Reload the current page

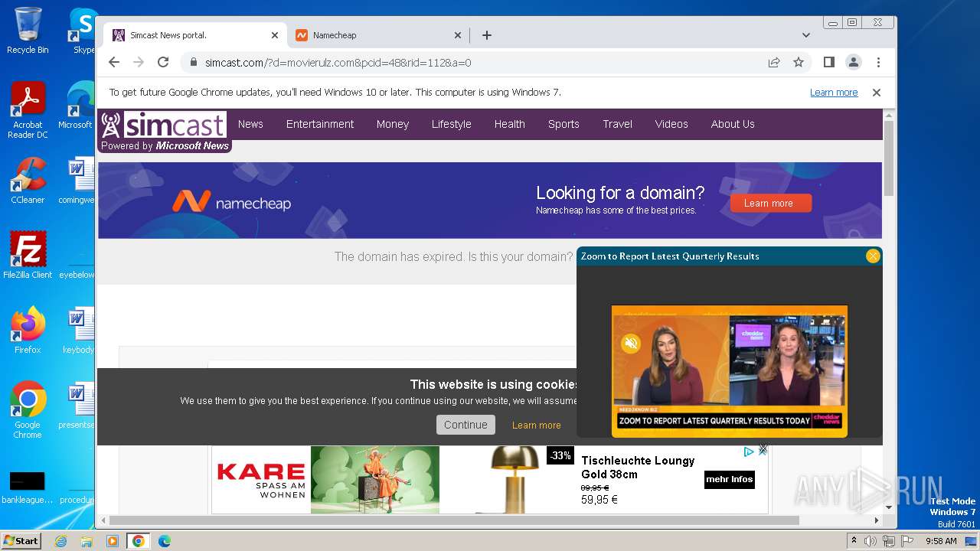pos(163,62)
